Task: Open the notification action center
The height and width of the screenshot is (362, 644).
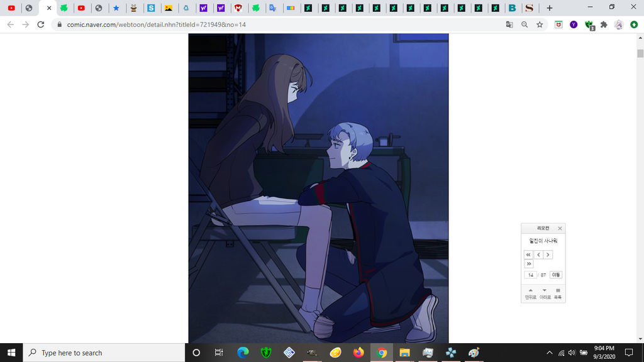Action: [629, 353]
